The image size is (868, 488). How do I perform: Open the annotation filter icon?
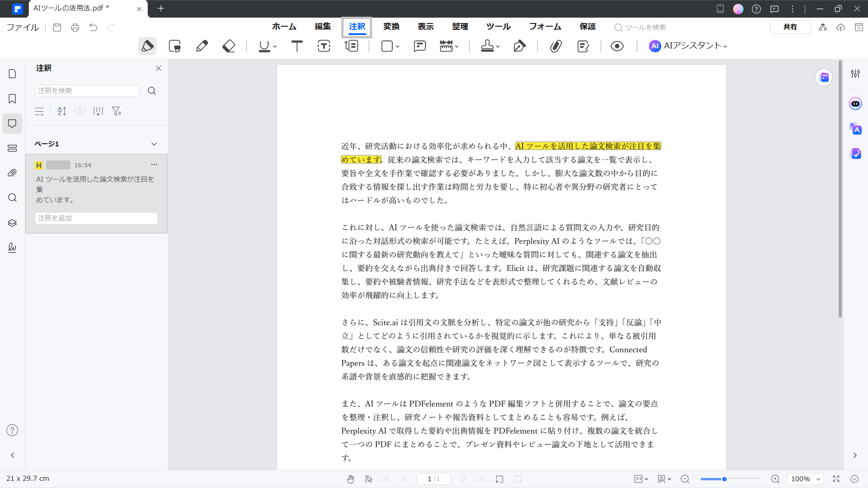[x=117, y=111]
